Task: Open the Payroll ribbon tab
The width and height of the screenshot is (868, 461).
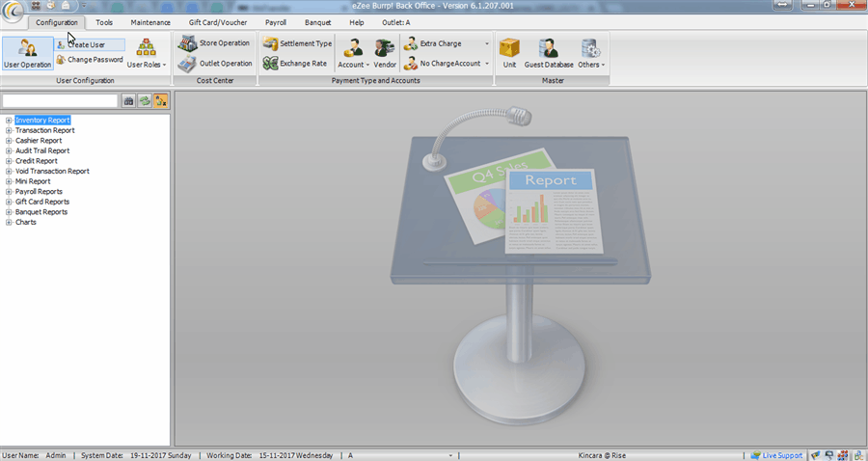Action: [x=275, y=22]
